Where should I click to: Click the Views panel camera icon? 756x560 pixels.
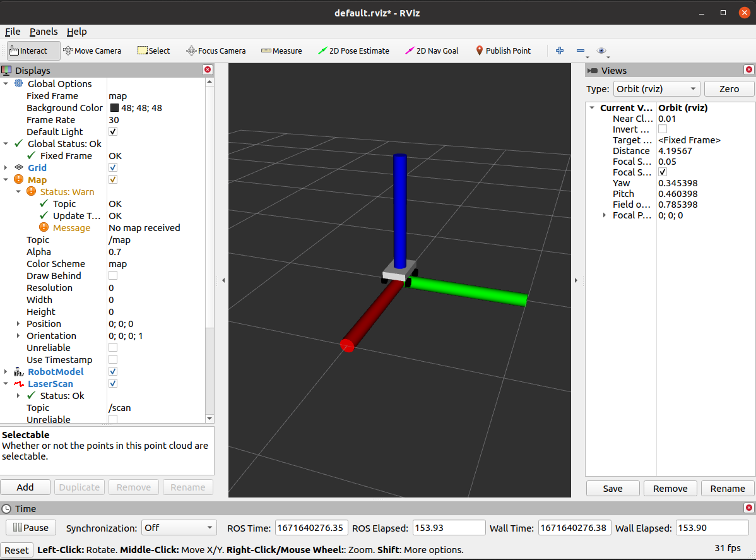pos(593,71)
